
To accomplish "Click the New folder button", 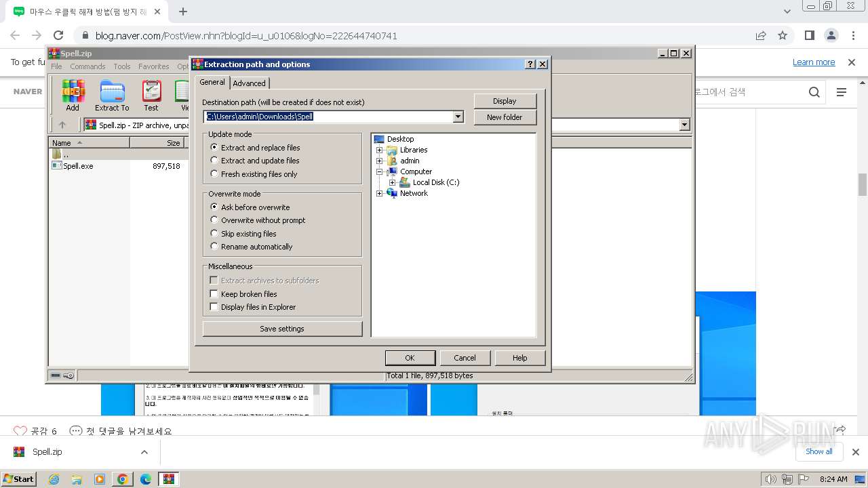I will tap(505, 117).
